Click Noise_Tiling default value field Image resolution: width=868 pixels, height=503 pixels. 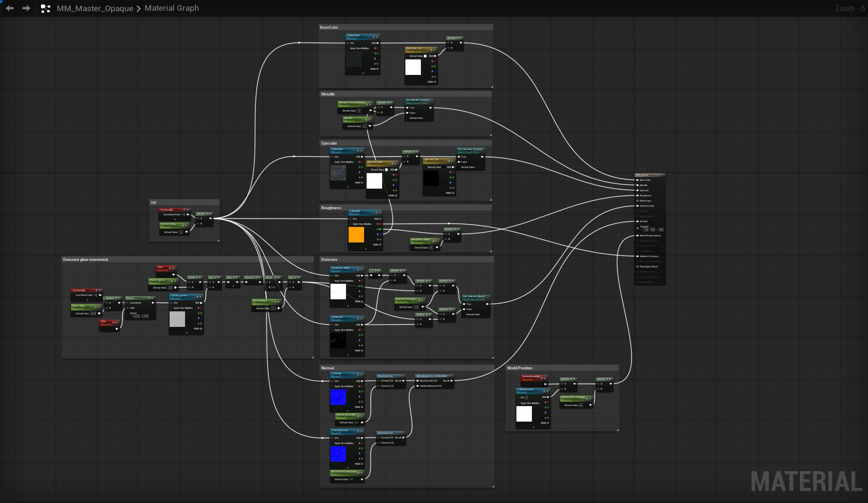tap(93, 314)
